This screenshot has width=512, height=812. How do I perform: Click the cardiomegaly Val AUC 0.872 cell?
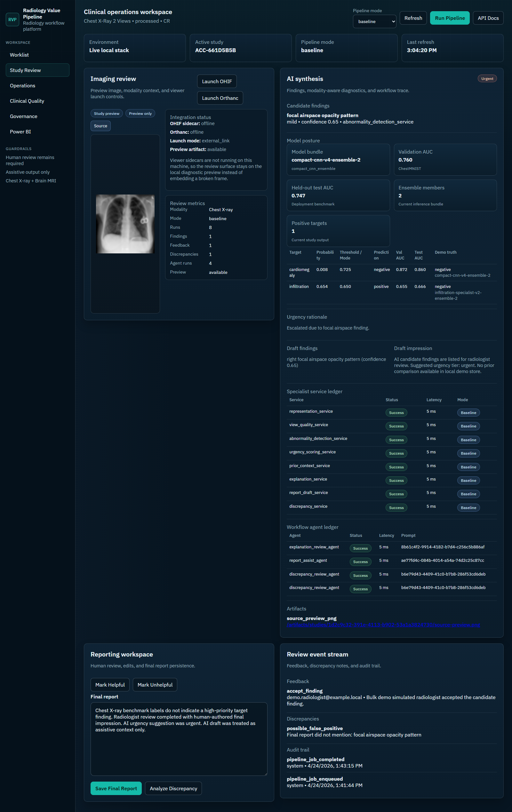point(401,270)
